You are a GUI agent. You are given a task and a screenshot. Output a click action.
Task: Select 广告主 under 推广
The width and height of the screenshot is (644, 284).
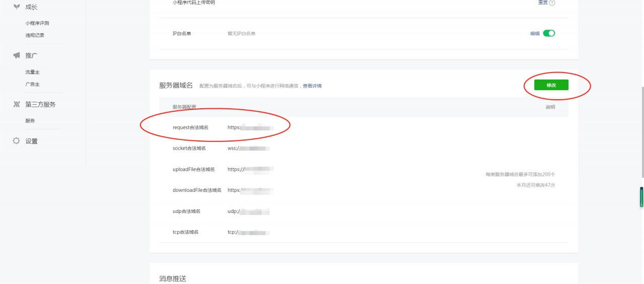pos(33,84)
